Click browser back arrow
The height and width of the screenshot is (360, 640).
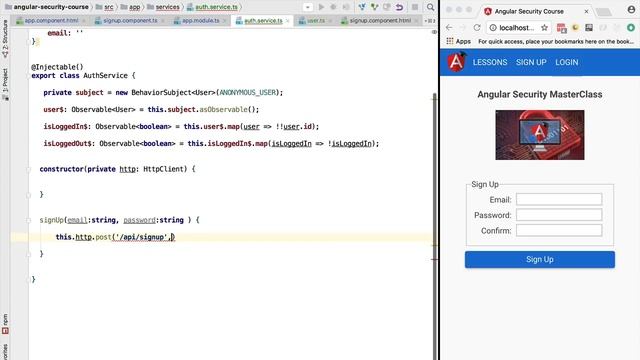click(x=449, y=27)
